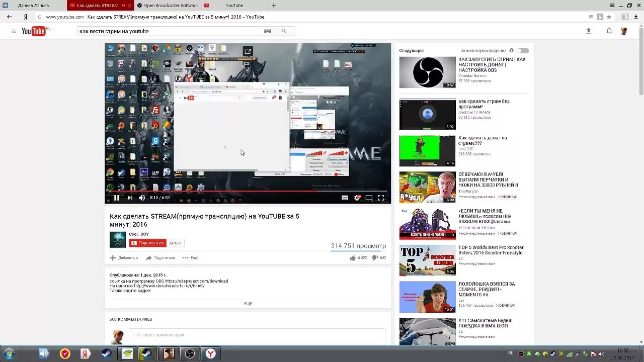Image resolution: width=644 pixels, height=362 pixels.
Task: Open КАК ЗАПУСТИТЬ СТРИМ suggested video
Action: coord(492,65)
